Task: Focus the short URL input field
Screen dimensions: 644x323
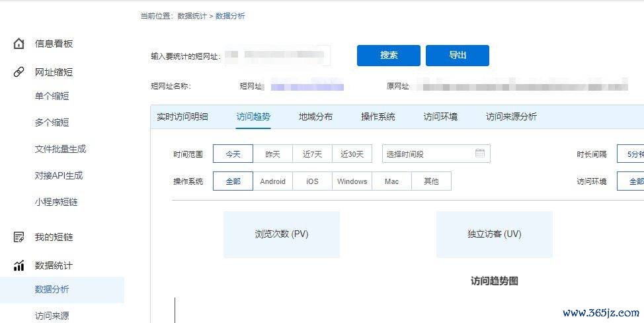Action: (x=277, y=56)
